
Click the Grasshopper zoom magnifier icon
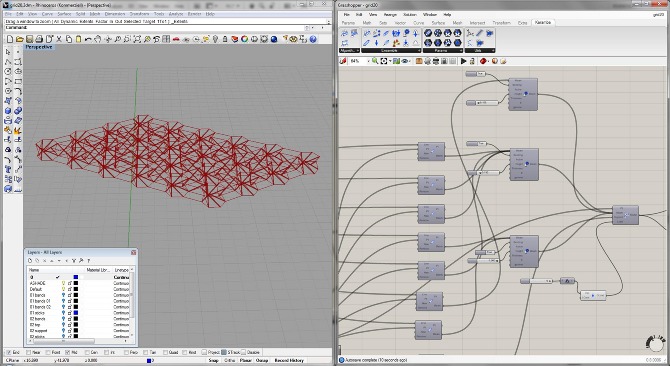[x=375, y=61]
